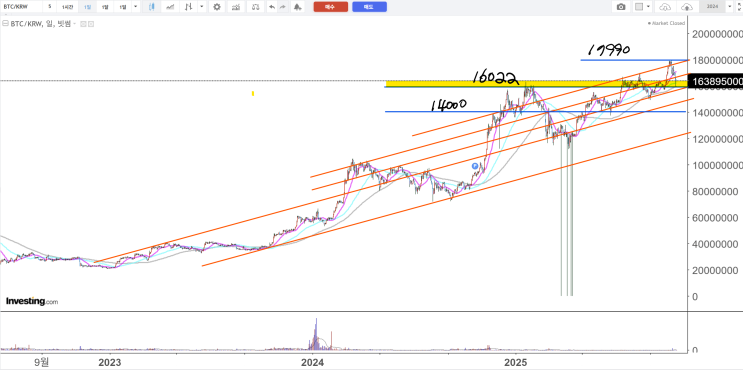Click the yellow highlighted price zone
The image size is (743, 370).
click(535, 84)
